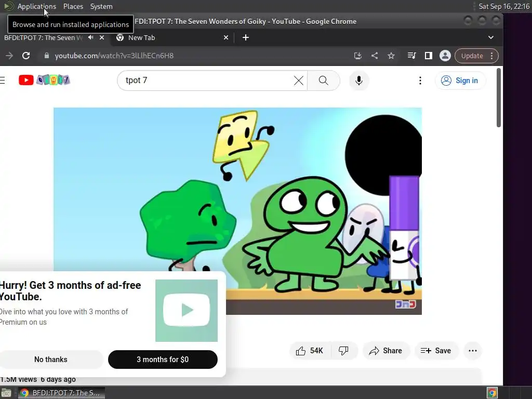Click the YouTube Premium promo image
Image resolution: width=532 pixels, height=399 pixels.
[x=187, y=311]
